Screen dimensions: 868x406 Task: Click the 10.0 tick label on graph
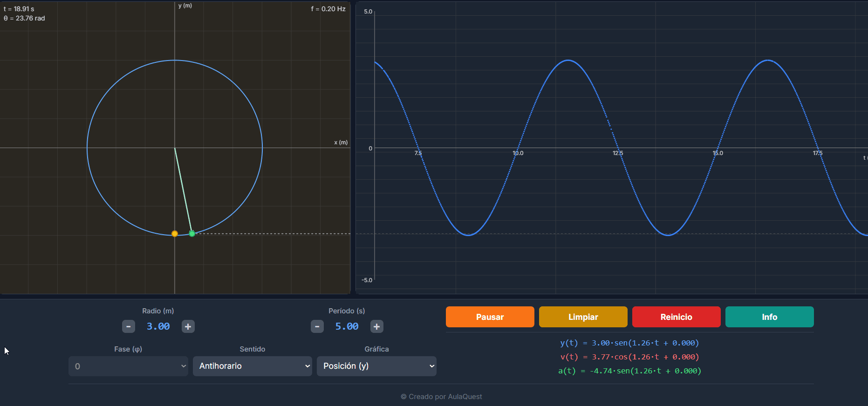pyautogui.click(x=518, y=153)
